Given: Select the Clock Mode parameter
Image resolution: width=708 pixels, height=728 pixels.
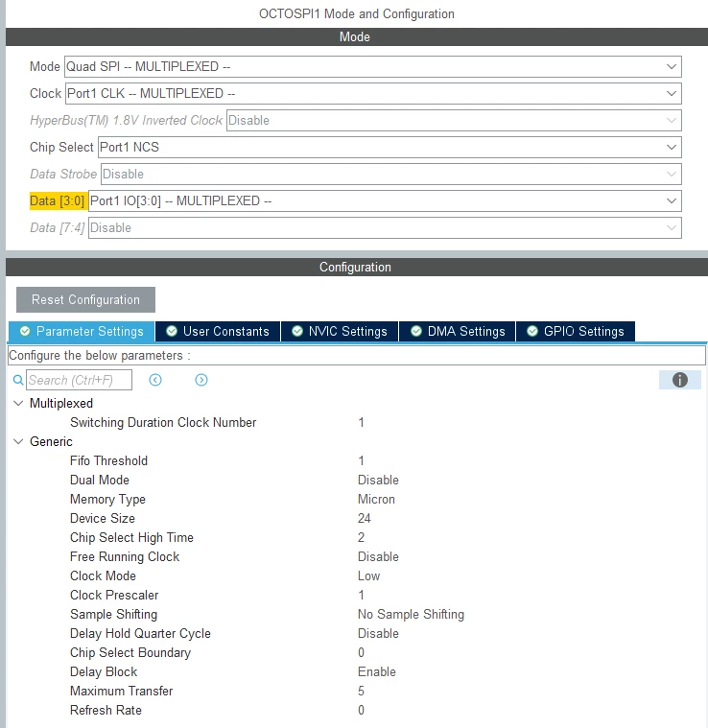Looking at the screenshot, I should click(x=103, y=576).
